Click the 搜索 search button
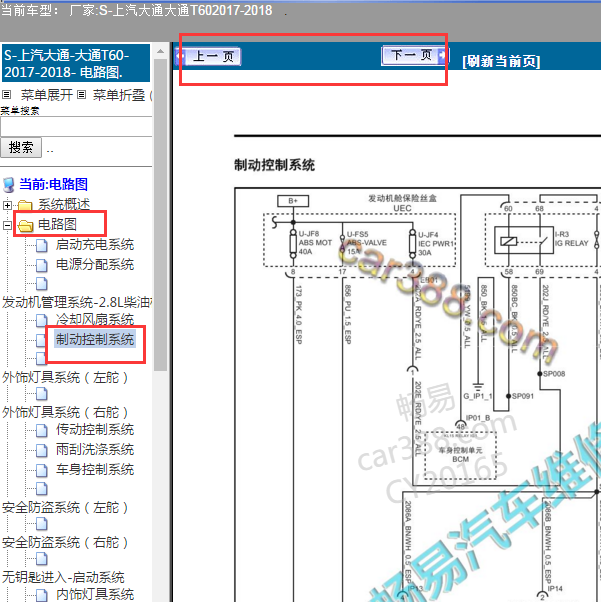This screenshot has width=601, height=602. pyautogui.click(x=21, y=147)
